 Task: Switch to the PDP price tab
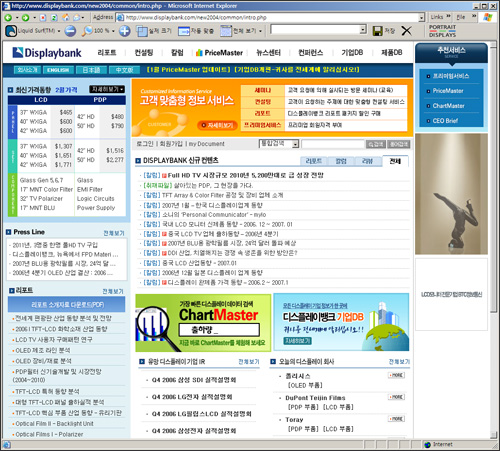point(100,100)
